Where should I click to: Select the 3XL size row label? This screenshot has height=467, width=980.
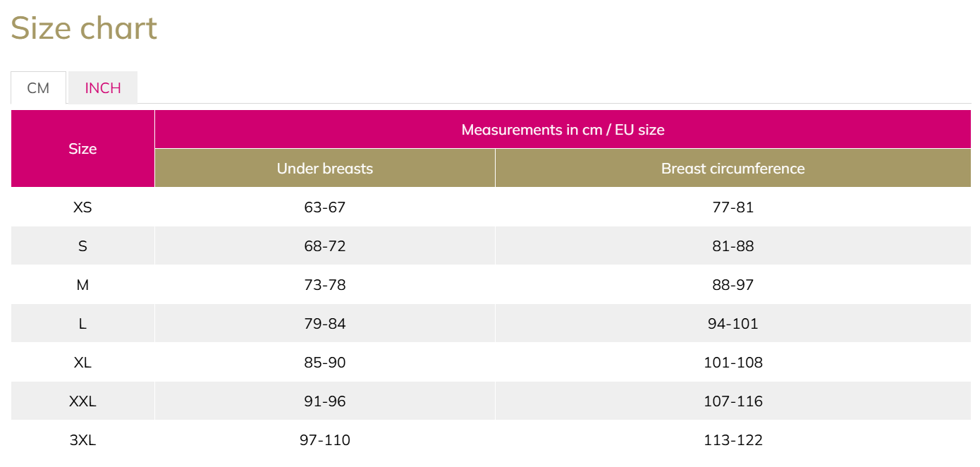click(x=82, y=440)
